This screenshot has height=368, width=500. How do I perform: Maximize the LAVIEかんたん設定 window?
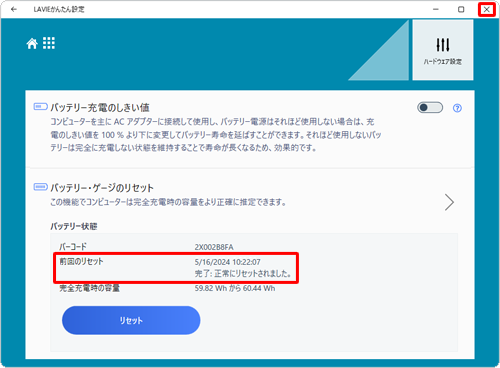pos(461,9)
